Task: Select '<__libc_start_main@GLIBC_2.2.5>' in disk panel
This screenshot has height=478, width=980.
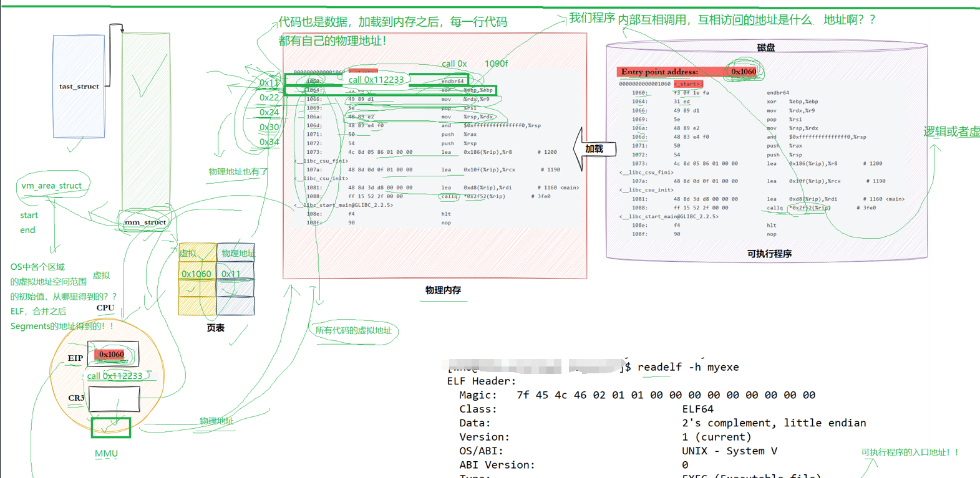Action: [669, 216]
